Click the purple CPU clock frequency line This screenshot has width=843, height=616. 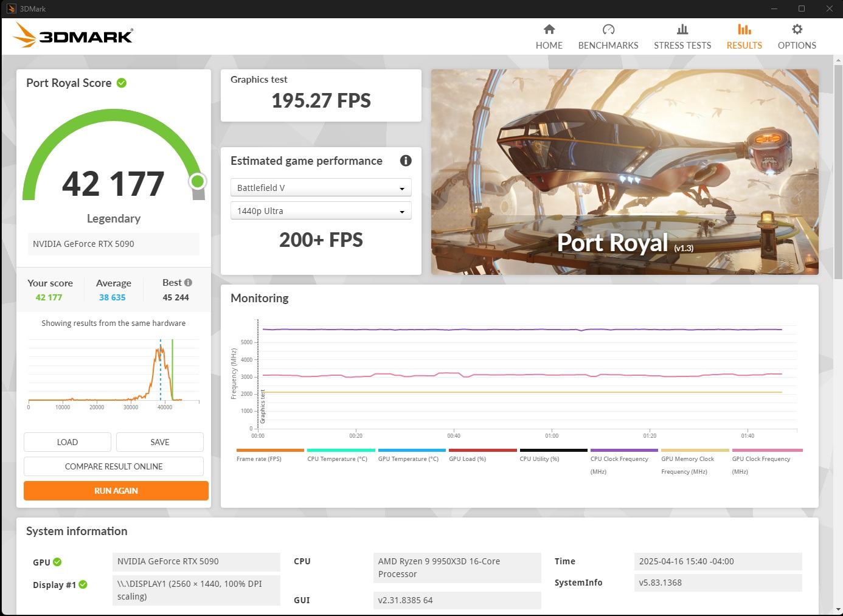tap(522, 329)
